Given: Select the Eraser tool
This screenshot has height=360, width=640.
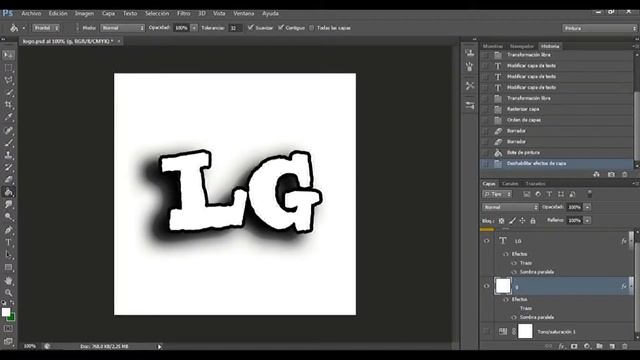Looking at the screenshot, I should (8, 180).
